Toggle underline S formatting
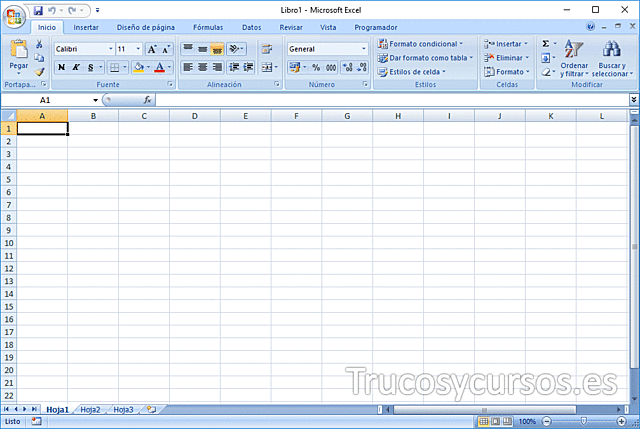This screenshot has width=640, height=429. coord(91,67)
